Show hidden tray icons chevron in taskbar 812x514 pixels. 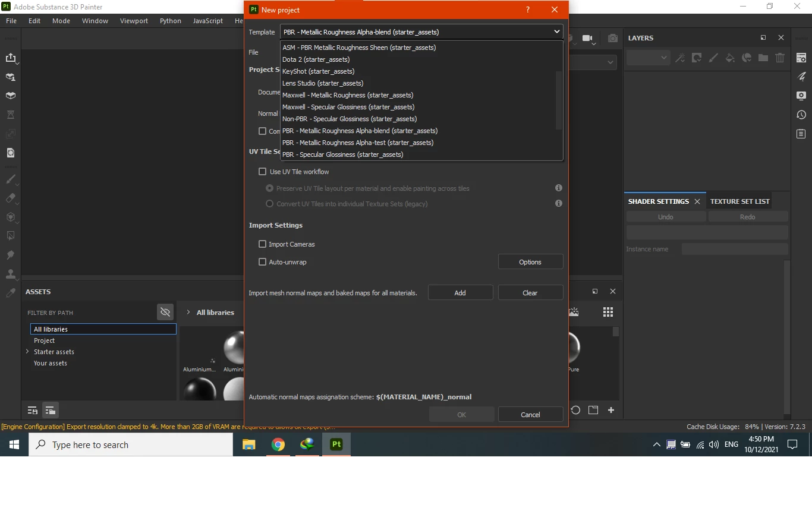656,444
